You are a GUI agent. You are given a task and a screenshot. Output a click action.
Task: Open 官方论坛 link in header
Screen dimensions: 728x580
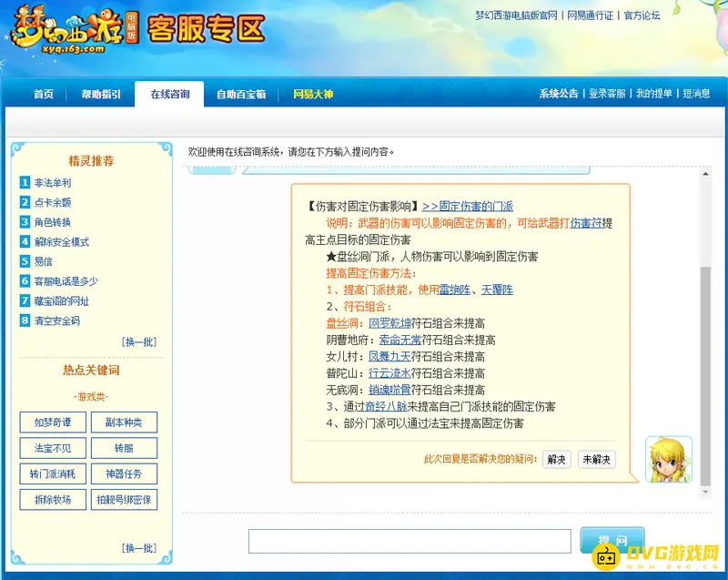pyautogui.click(x=642, y=15)
